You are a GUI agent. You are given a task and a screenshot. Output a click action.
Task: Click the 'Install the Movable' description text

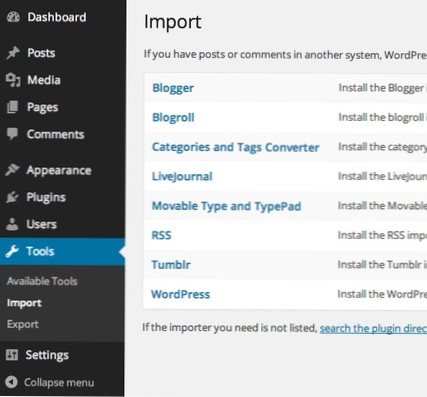382,206
